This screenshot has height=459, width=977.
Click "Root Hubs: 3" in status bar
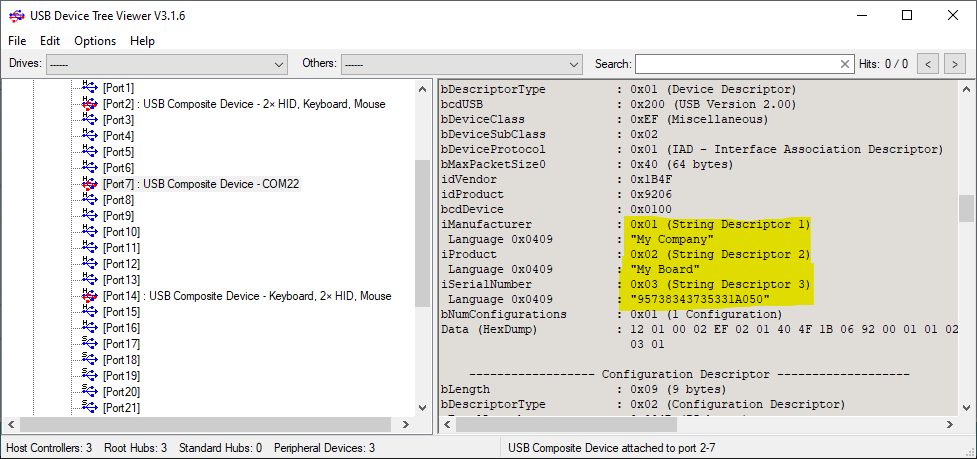pos(135,448)
